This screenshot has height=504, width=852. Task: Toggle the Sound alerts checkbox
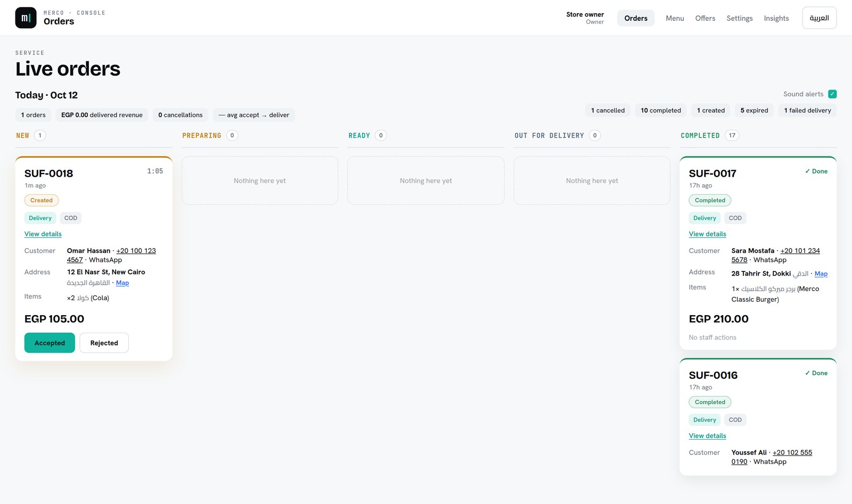pos(832,94)
